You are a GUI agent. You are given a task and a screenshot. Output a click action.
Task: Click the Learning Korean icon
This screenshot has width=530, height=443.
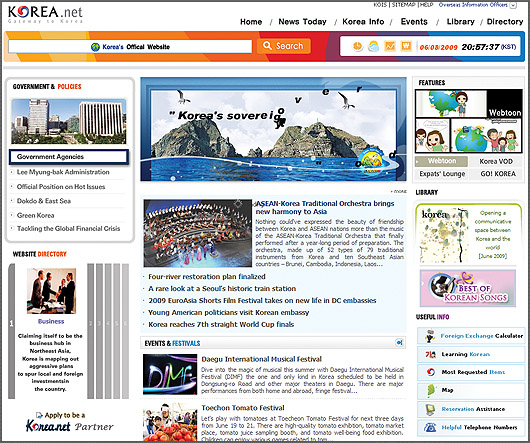(430, 354)
